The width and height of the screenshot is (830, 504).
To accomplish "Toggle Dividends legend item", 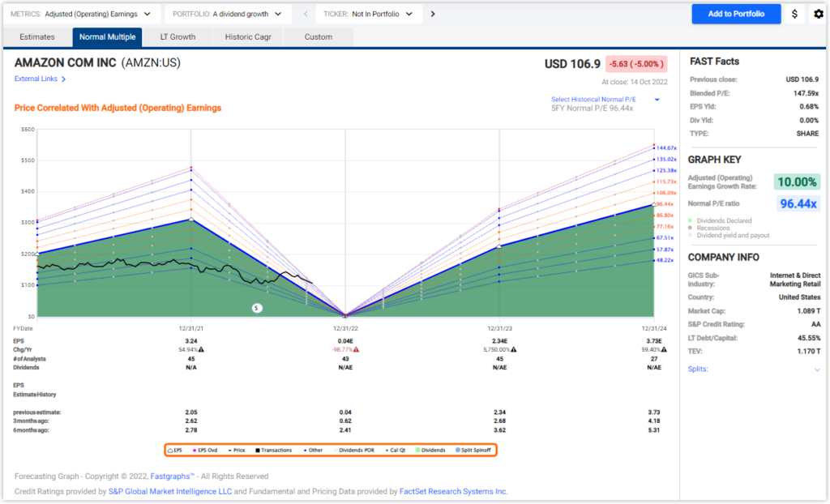I will point(430,450).
